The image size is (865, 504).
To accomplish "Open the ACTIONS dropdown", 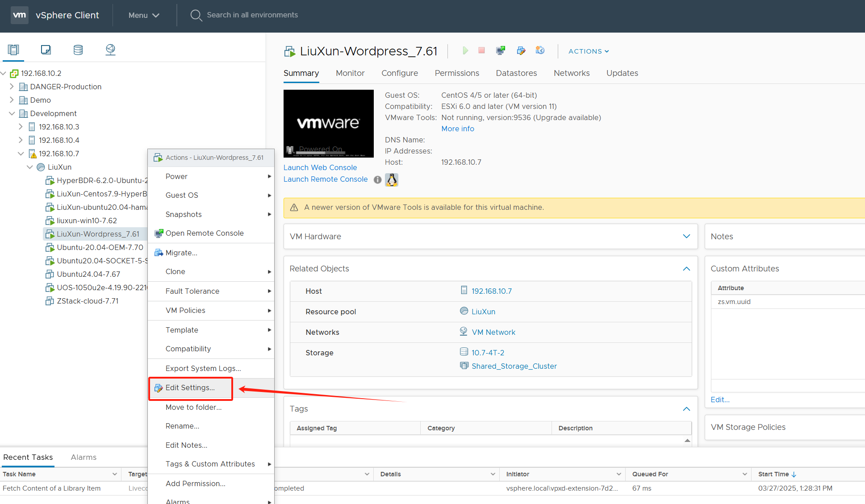I will [x=589, y=51].
